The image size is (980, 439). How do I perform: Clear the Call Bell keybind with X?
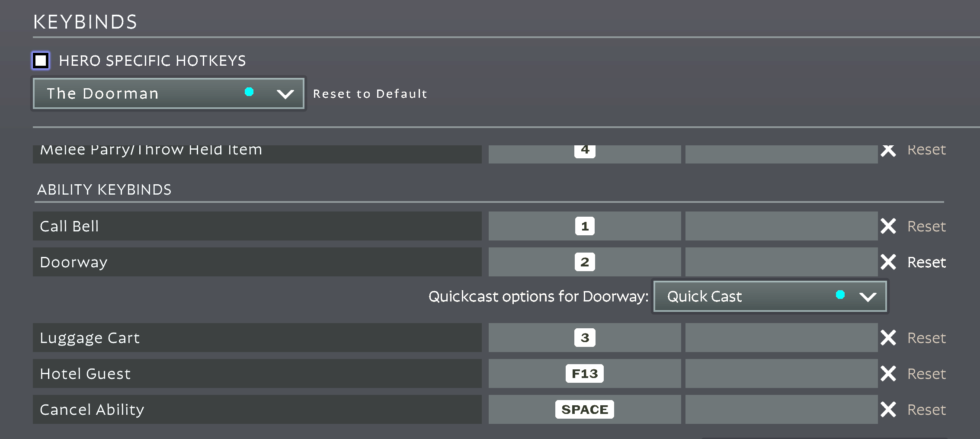888,226
